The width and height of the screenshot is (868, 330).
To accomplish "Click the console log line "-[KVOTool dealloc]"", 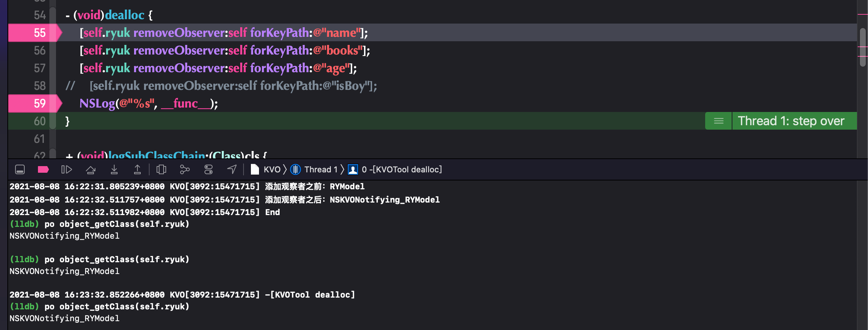I will [x=182, y=295].
